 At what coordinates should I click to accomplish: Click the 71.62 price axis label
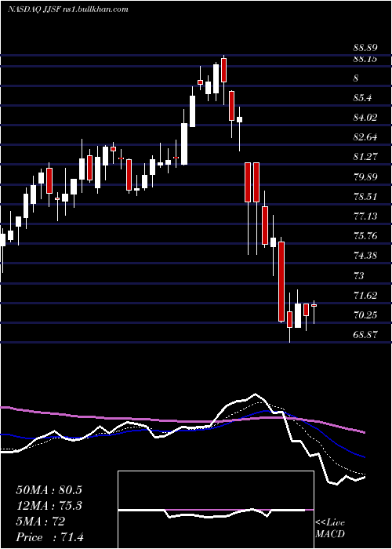click(365, 295)
